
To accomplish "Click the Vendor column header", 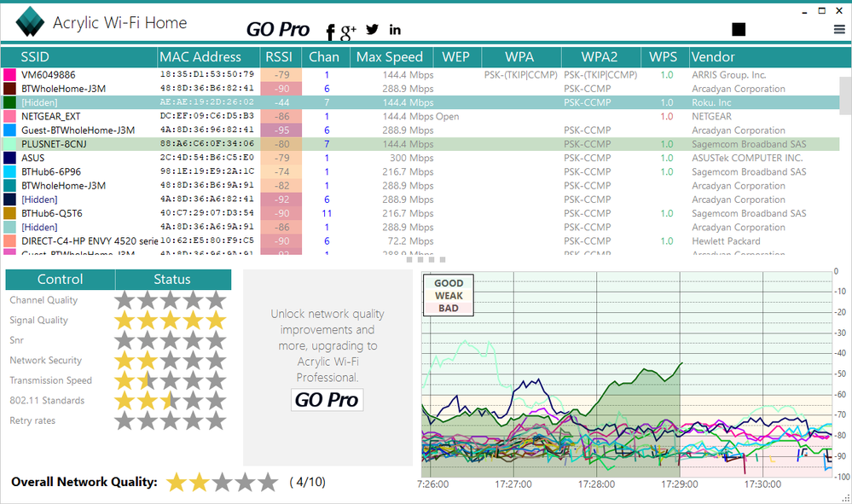I will click(x=713, y=57).
